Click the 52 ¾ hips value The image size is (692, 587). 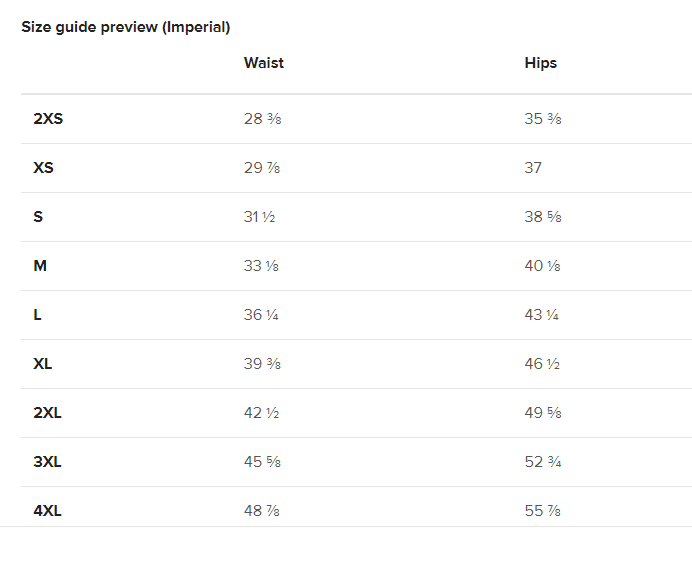click(x=543, y=462)
